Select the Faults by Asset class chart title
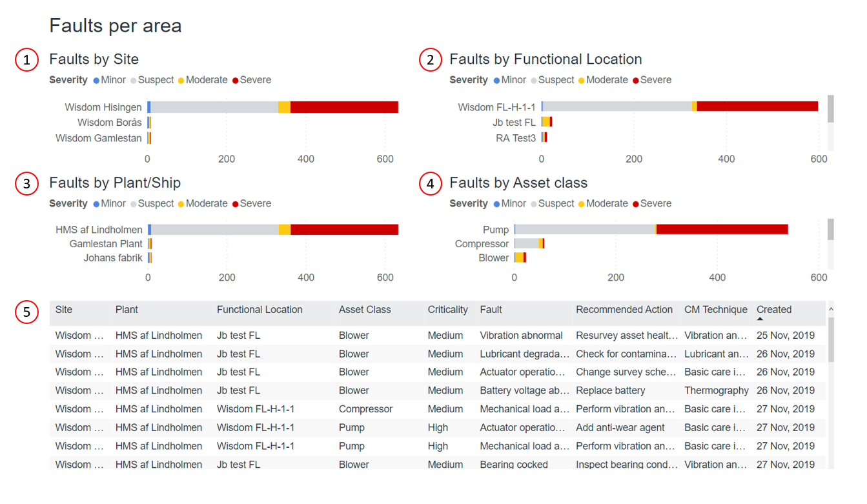 517,183
